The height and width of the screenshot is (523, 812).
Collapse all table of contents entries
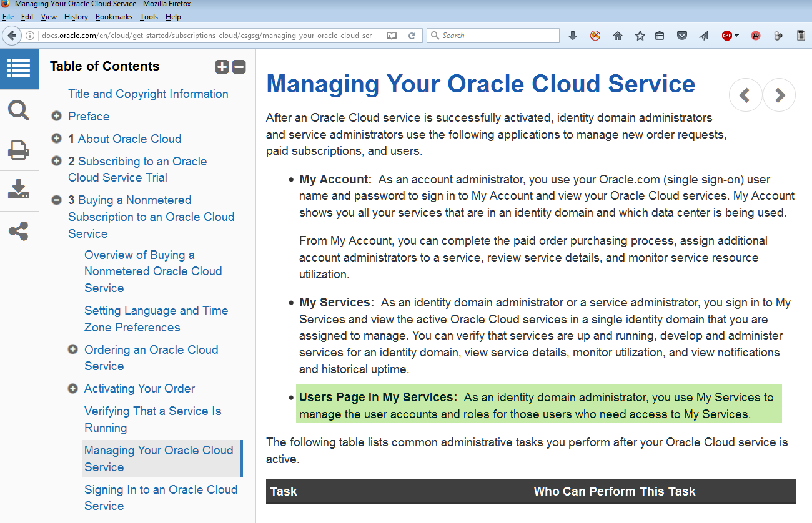(x=239, y=67)
